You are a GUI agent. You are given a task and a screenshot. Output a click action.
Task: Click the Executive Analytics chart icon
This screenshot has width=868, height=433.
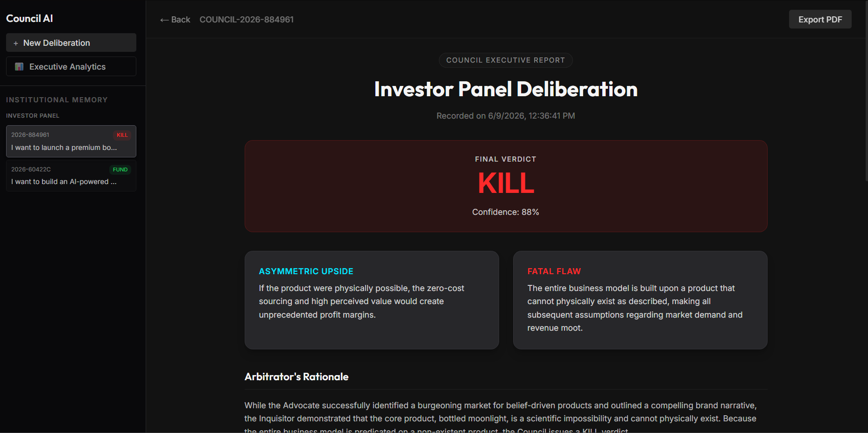click(x=19, y=67)
